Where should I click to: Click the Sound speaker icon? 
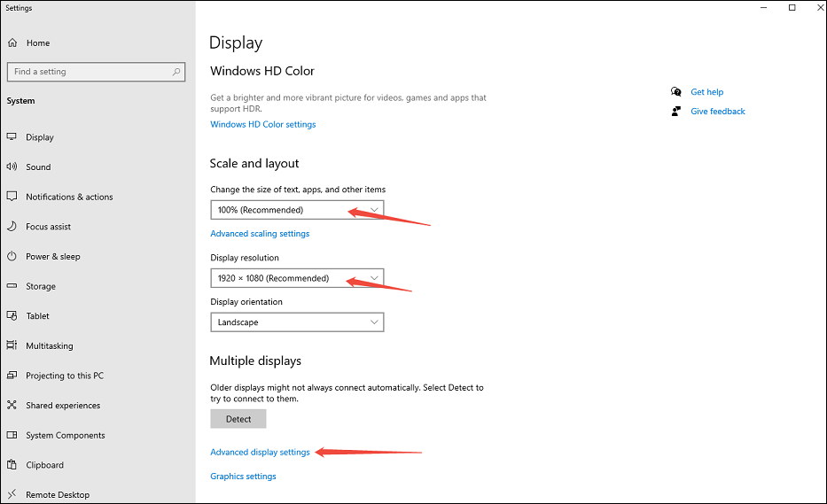pyautogui.click(x=12, y=167)
